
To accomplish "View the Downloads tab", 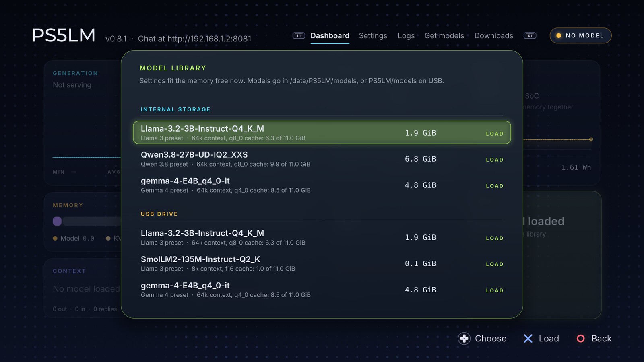I will tap(494, 36).
